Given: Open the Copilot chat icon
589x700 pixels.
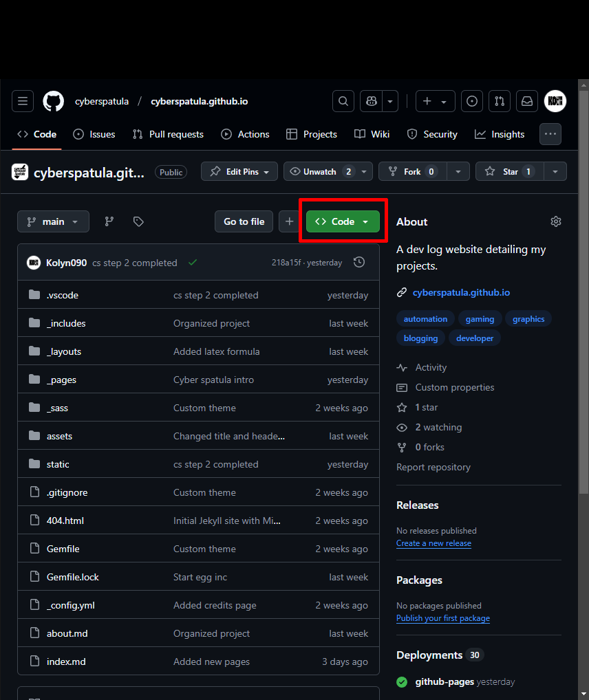Looking at the screenshot, I should point(372,101).
